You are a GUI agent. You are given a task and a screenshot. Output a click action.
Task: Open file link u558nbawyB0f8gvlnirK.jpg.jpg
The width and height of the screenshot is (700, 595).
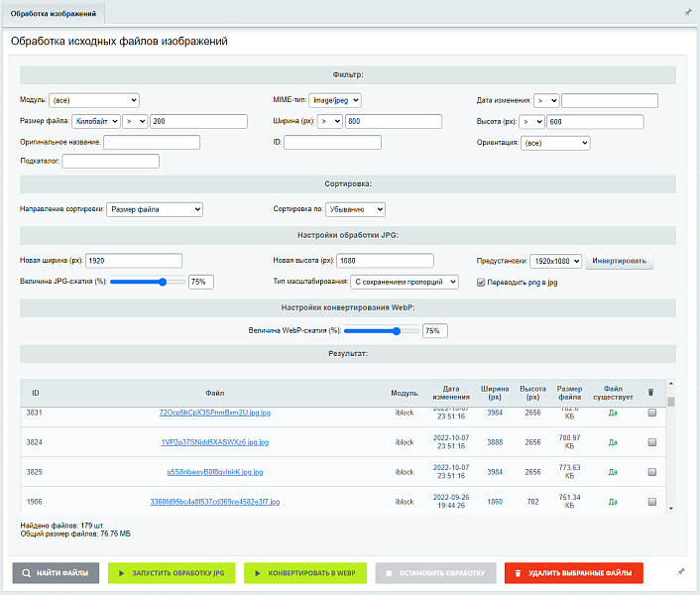tap(214, 472)
